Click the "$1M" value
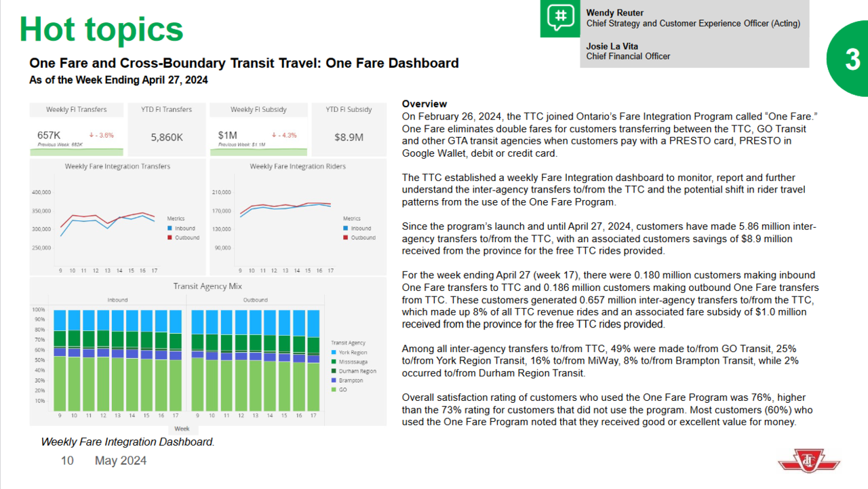Screen dimensions: 868x489 coord(226,135)
